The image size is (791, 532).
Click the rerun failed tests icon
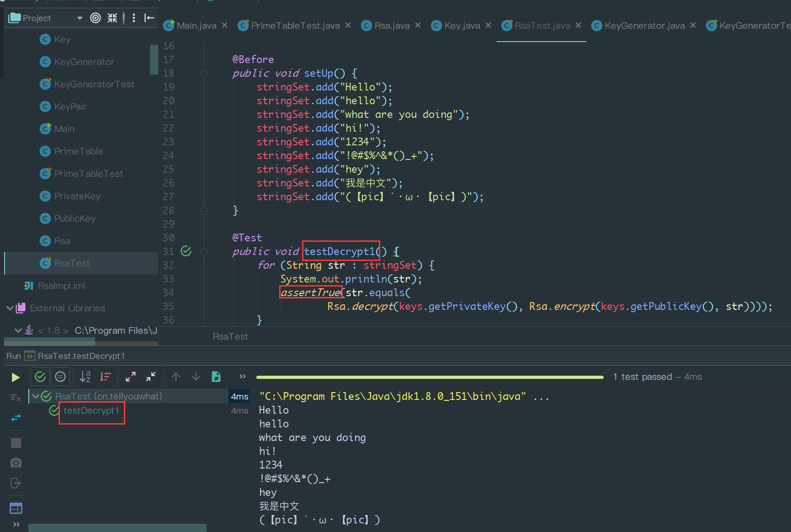tap(16, 398)
